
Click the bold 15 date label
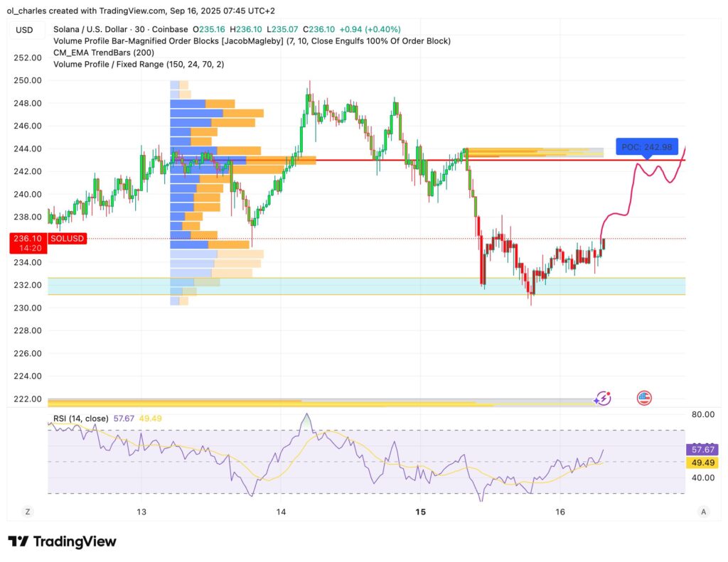(x=420, y=512)
